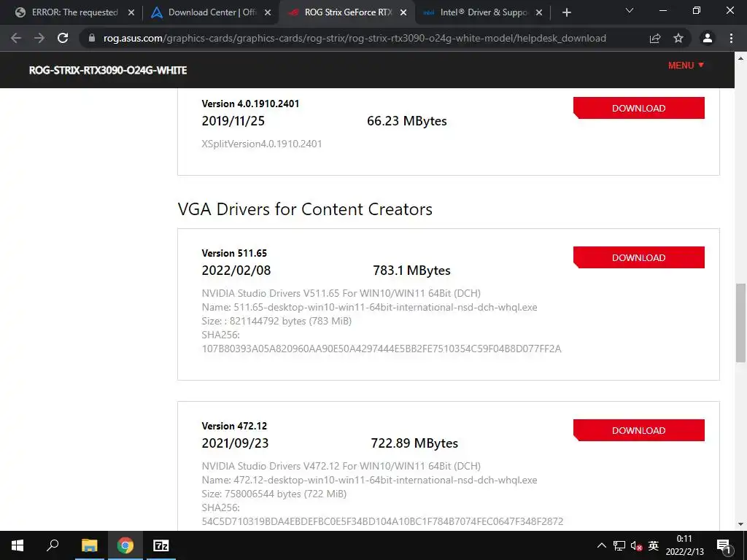Click the XSplitVersion4.0.1910.2401 description
This screenshot has width=747, height=560.
click(262, 144)
